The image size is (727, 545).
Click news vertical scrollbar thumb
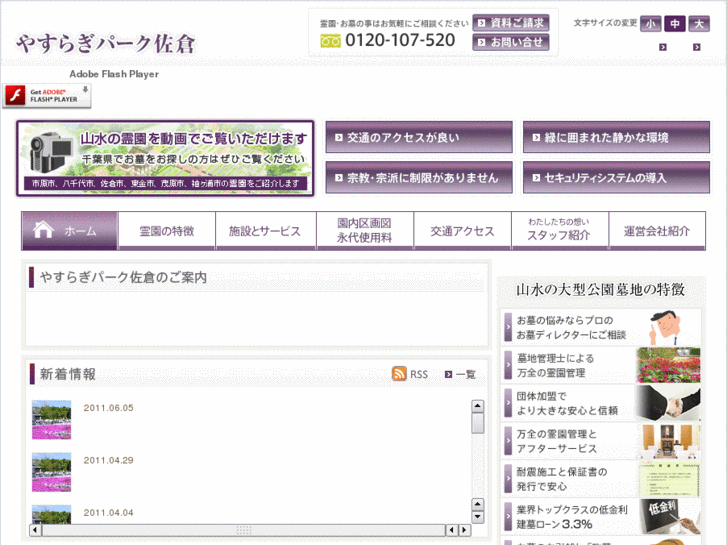click(478, 423)
